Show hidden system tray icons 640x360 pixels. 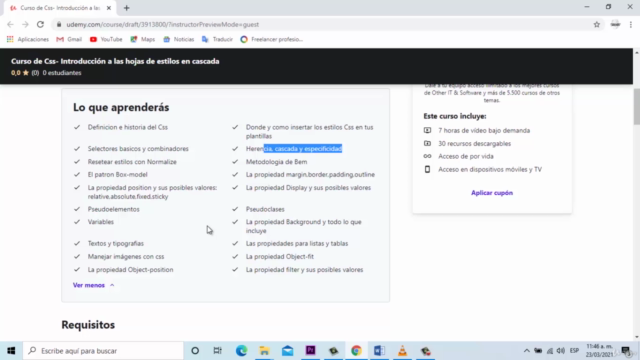(527, 351)
